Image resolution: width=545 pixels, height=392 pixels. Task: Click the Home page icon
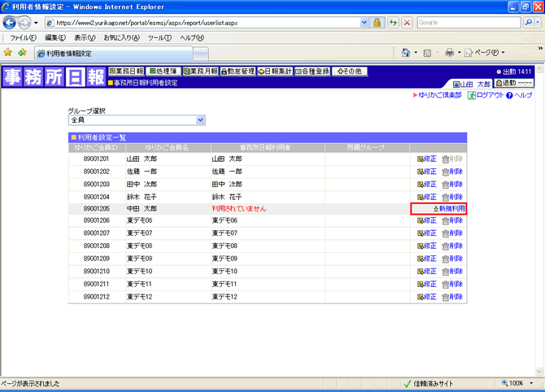click(x=406, y=53)
